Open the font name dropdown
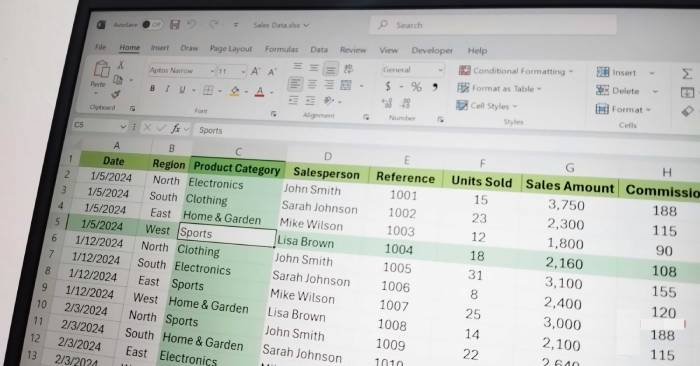Screen dimensions: 700x366 coord(212,71)
